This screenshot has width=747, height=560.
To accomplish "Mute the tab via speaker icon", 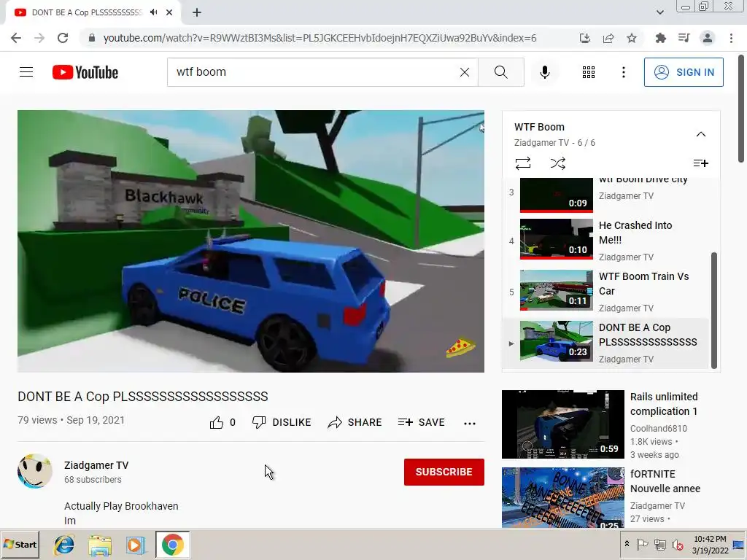I will pyautogui.click(x=153, y=12).
